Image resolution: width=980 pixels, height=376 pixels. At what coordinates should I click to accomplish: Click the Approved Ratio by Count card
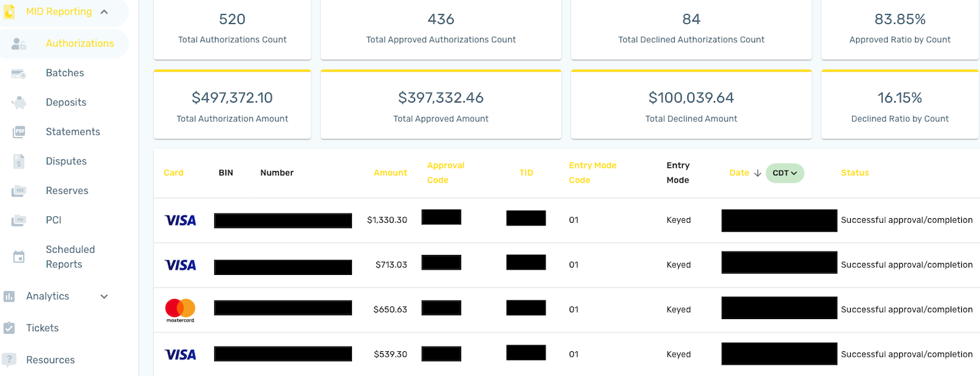(900, 29)
